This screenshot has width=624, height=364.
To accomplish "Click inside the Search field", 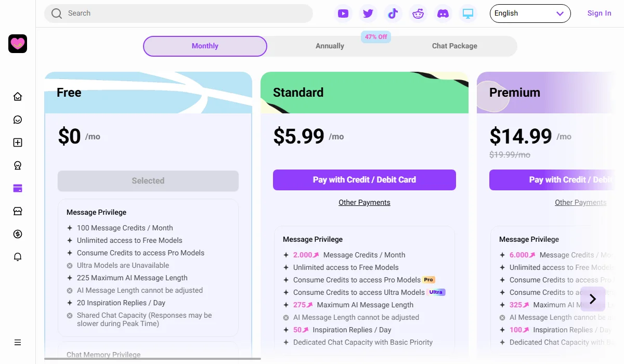I will (x=178, y=13).
